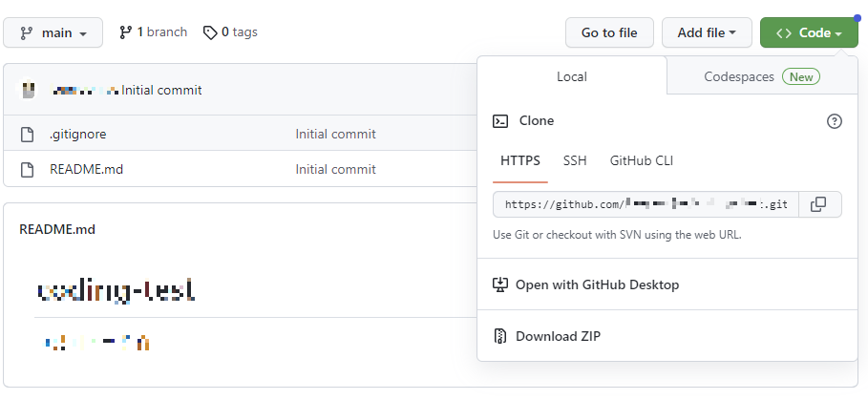Click the ZIP archive icon
The height and width of the screenshot is (400, 868).
click(x=500, y=336)
